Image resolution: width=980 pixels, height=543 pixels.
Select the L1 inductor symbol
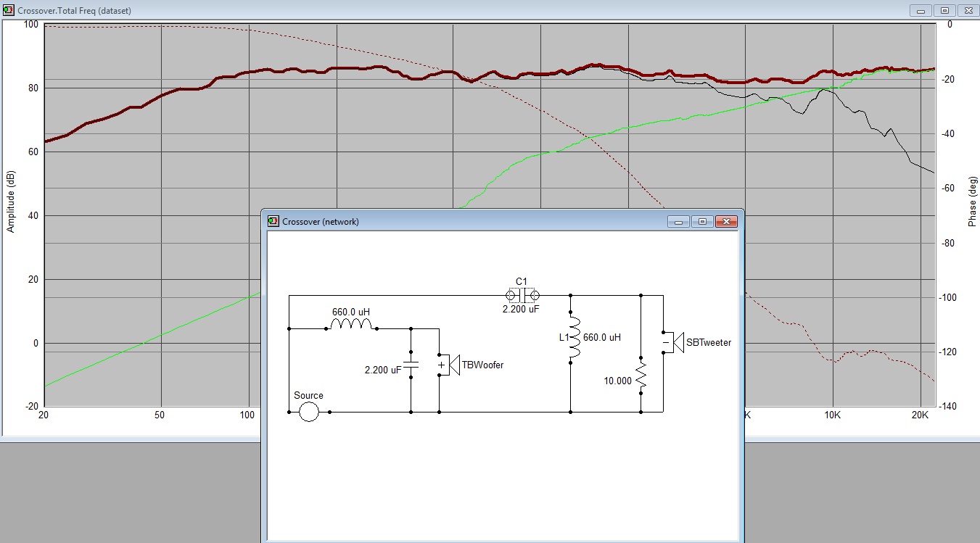(575, 337)
